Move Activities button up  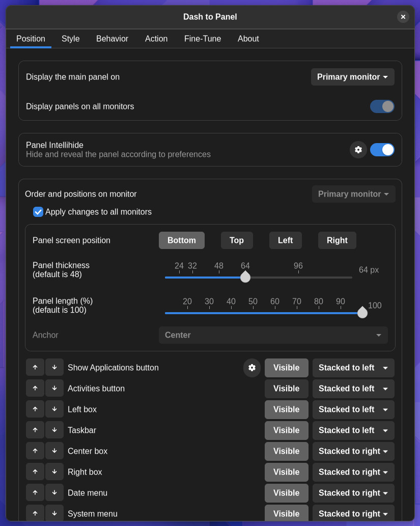click(x=35, y=388)
